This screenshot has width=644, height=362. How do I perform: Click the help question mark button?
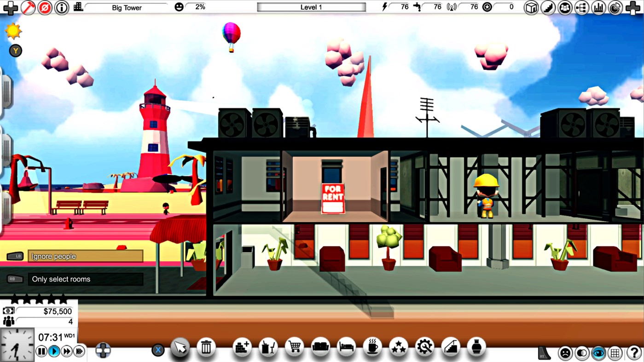[x=633, y=353]
